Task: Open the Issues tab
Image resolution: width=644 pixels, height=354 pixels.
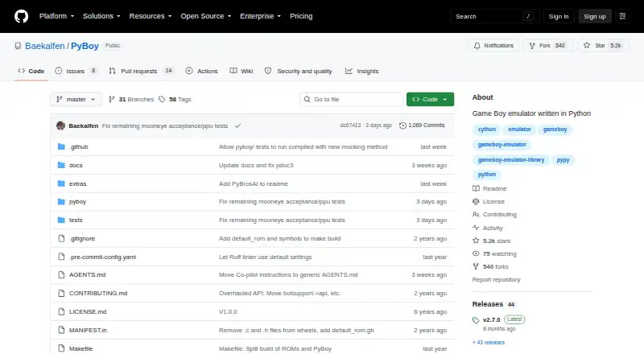Action: click(x=76, y=71)
